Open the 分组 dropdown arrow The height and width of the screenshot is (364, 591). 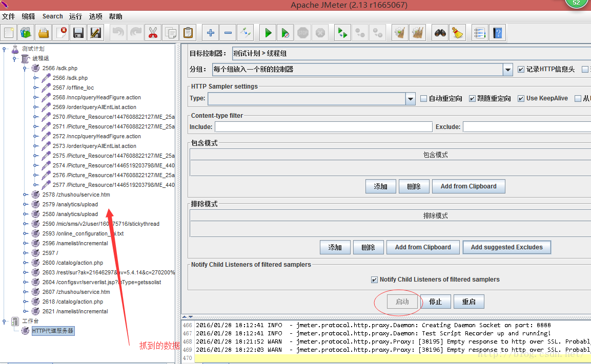pyautogui.click(x=507, y=69)
